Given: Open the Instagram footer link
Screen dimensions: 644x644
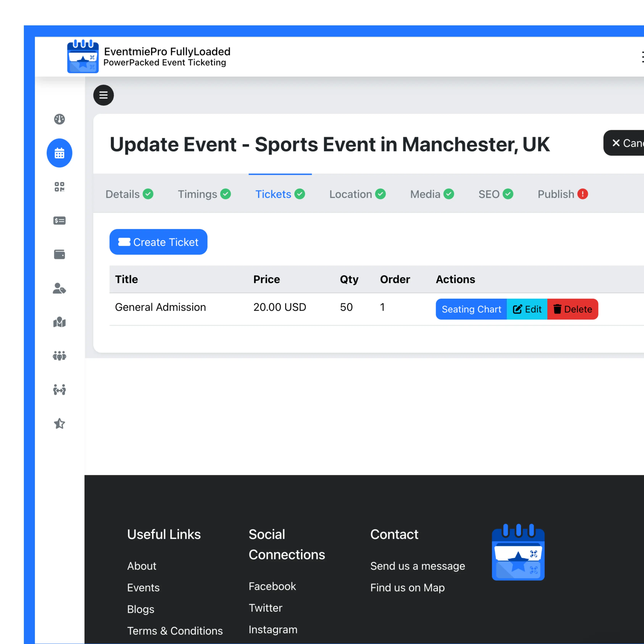Looking at the screenshot, I should coord(273,630).
